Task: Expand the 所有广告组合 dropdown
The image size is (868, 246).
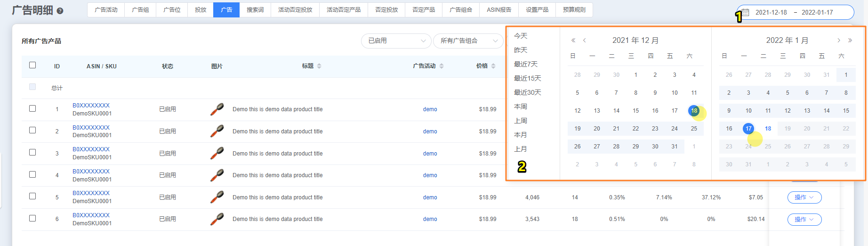Action: (x=468, y=41)
